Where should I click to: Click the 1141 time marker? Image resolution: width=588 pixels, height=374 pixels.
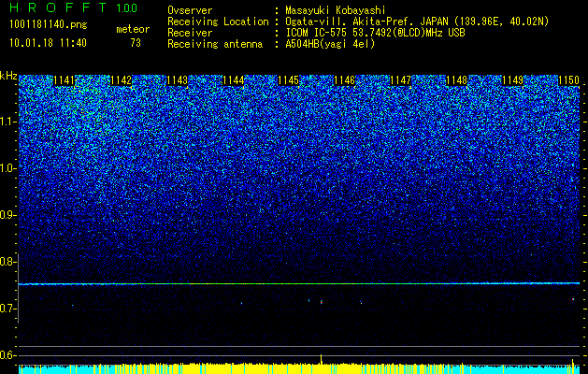click(x=65, y=80)
